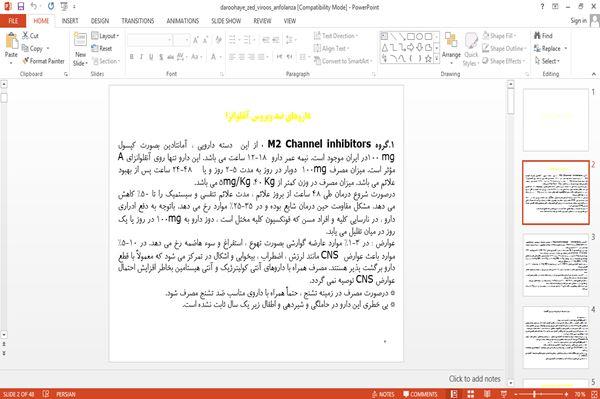Toggle Bold formatting
The height and width of the screenshot is (399, 600).
click(x=132, y=57)
